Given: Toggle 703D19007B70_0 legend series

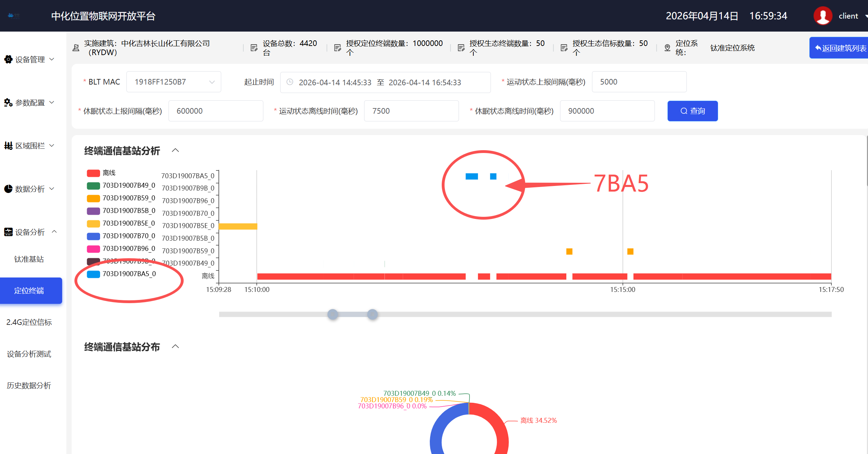Looking at the screenshot, I should click(x=121, y=236).
